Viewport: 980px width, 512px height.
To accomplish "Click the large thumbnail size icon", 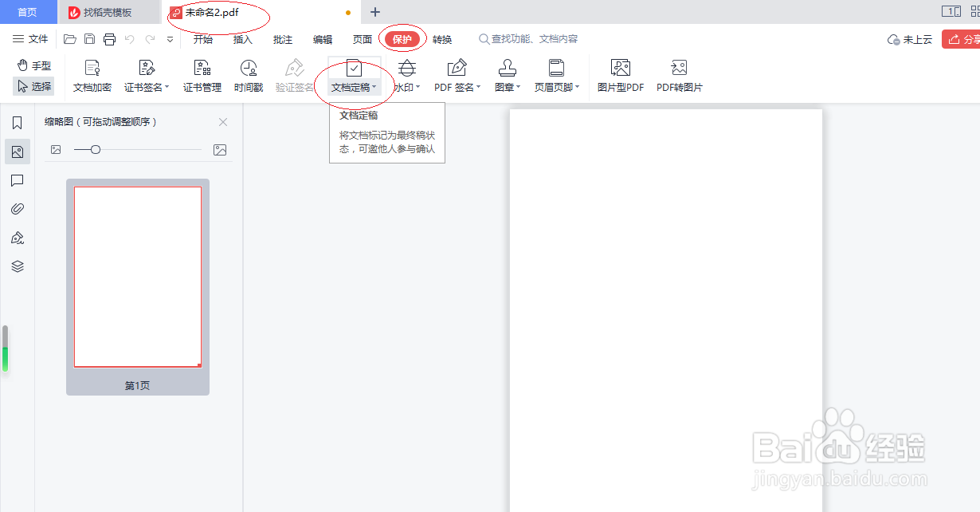I will (x=220, y=149).
